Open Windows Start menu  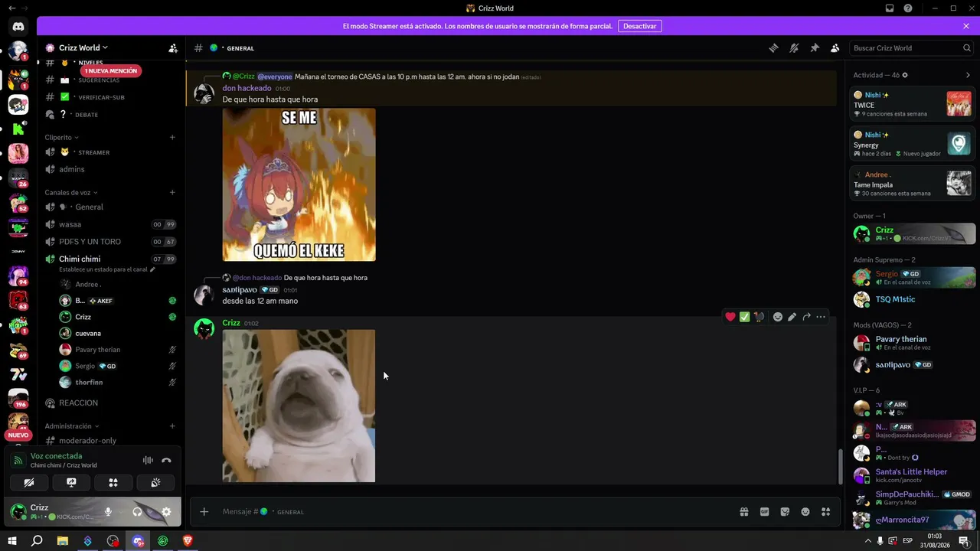click(12, 541)
